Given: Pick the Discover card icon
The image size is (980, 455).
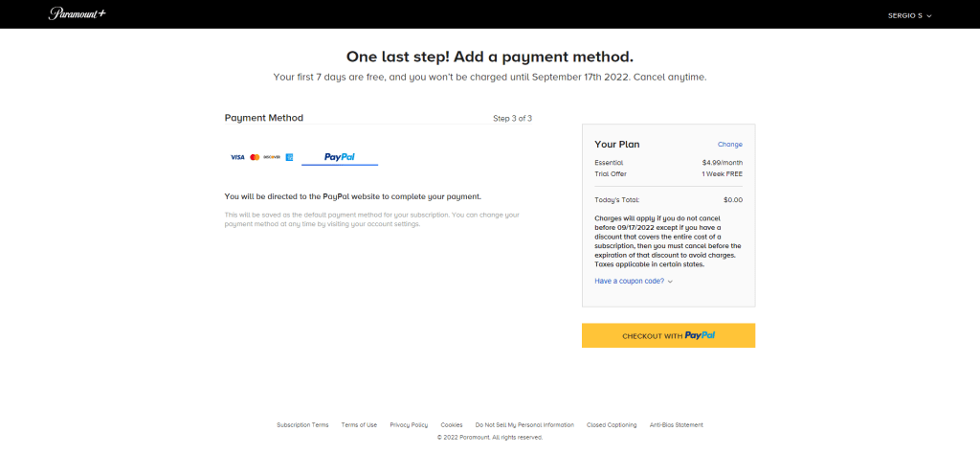Looking at the screenshot, I should click(x=272, y=157).
